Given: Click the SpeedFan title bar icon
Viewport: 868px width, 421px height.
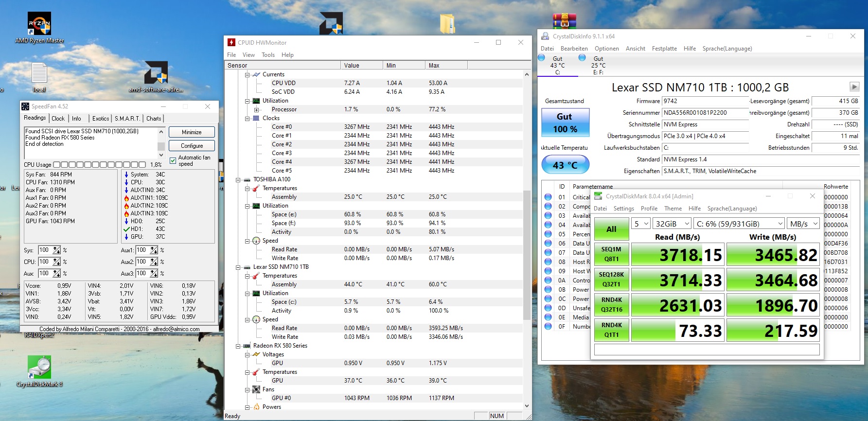Looking at the screenshot, I should (x=26, y=106).
